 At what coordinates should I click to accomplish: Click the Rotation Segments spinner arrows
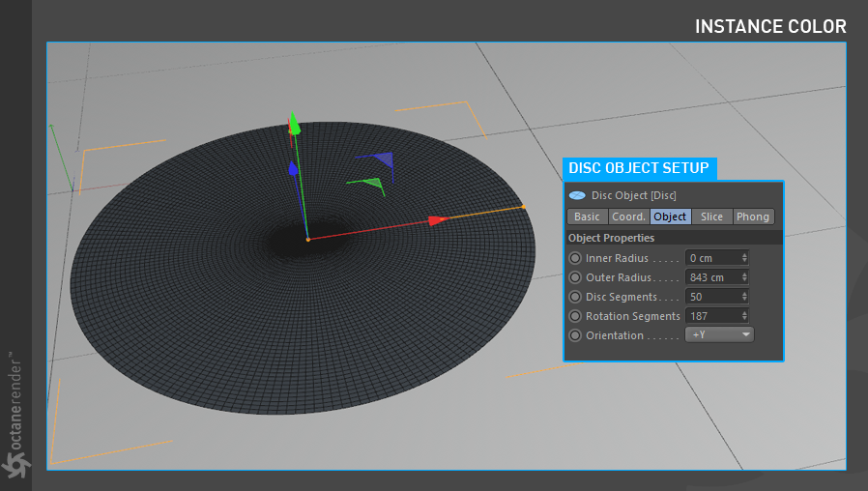(x=744, y=316)
